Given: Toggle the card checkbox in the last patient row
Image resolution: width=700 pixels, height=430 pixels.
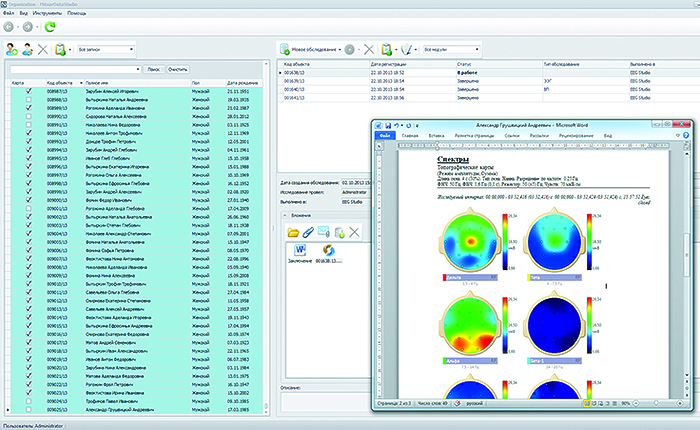Looking at the screenshot, I should (x=28, y=409).
